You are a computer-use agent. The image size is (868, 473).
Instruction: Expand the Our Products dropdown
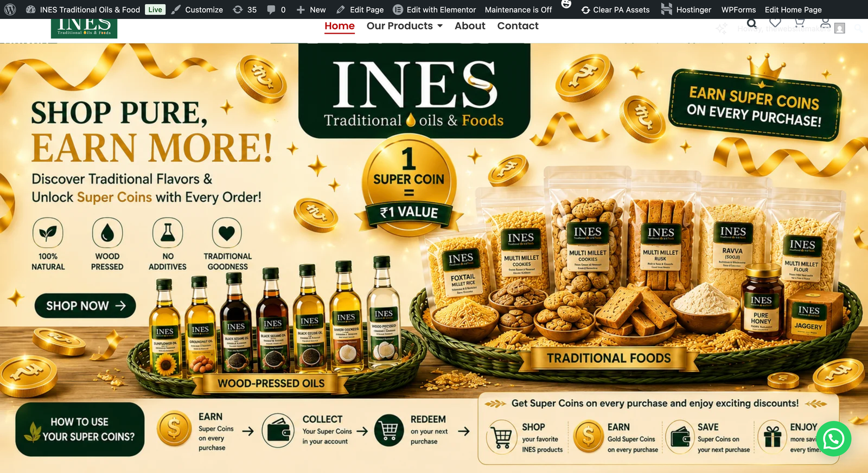coord(405,25)
